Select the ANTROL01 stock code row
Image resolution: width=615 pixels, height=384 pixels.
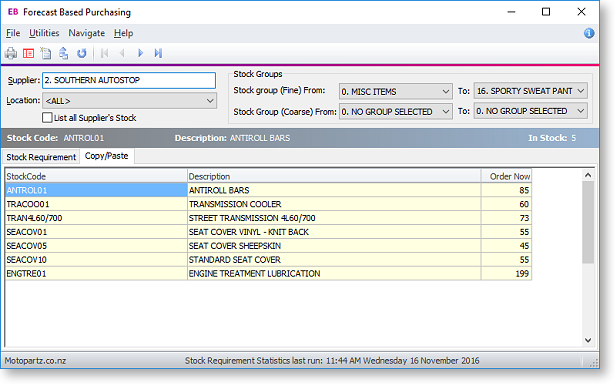[96, 190]
